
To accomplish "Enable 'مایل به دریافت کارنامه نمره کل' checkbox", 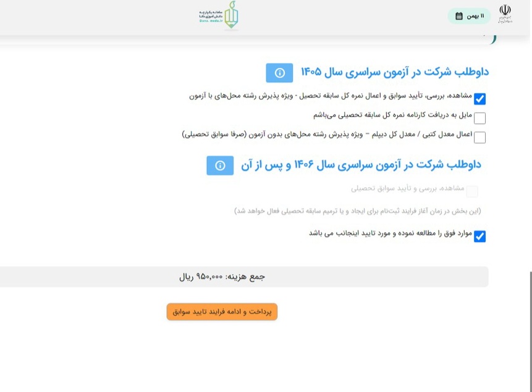I will pyautogui.click(x=479, y=118).
